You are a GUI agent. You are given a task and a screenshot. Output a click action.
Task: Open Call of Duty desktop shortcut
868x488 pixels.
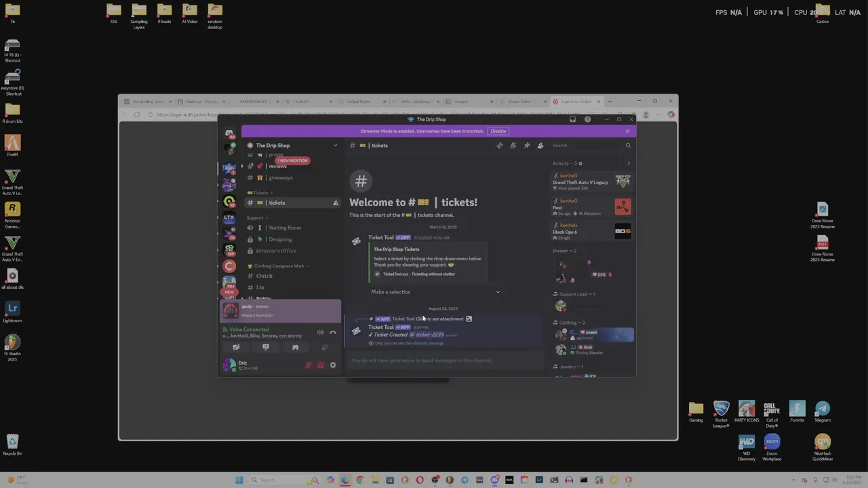772,415
